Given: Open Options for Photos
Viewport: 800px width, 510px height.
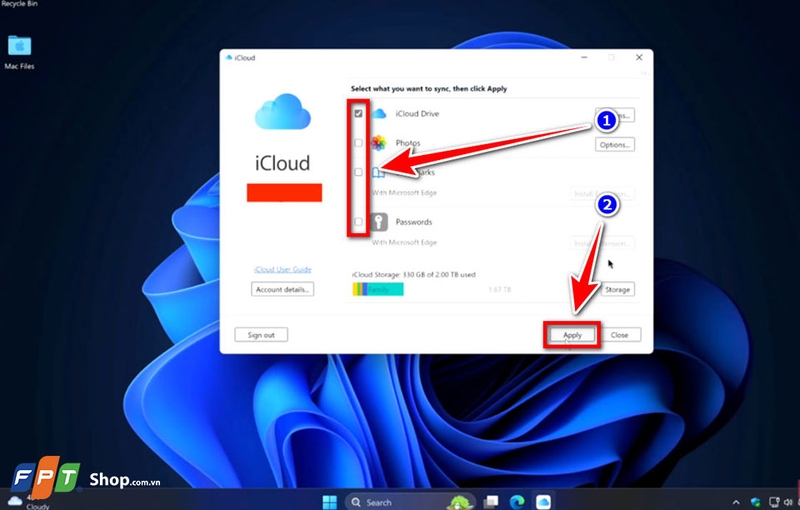Looking at the screenshot, I should (x=615, y=145).
